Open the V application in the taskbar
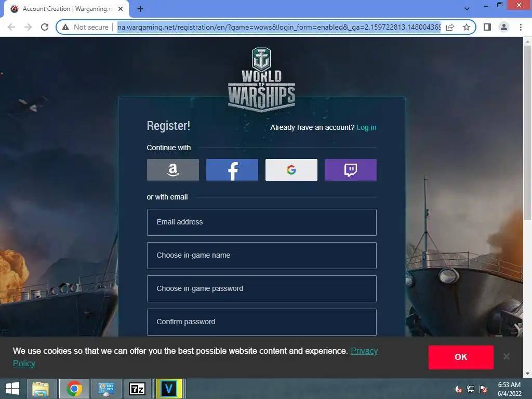Viewport: 532px width, 399px height. coord(169,389)
